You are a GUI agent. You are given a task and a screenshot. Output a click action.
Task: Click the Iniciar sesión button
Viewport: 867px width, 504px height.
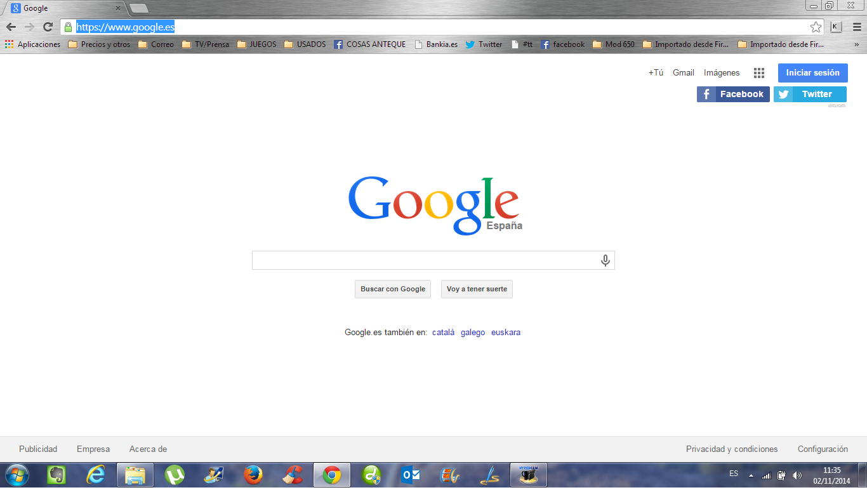click(x=812, y=73)
